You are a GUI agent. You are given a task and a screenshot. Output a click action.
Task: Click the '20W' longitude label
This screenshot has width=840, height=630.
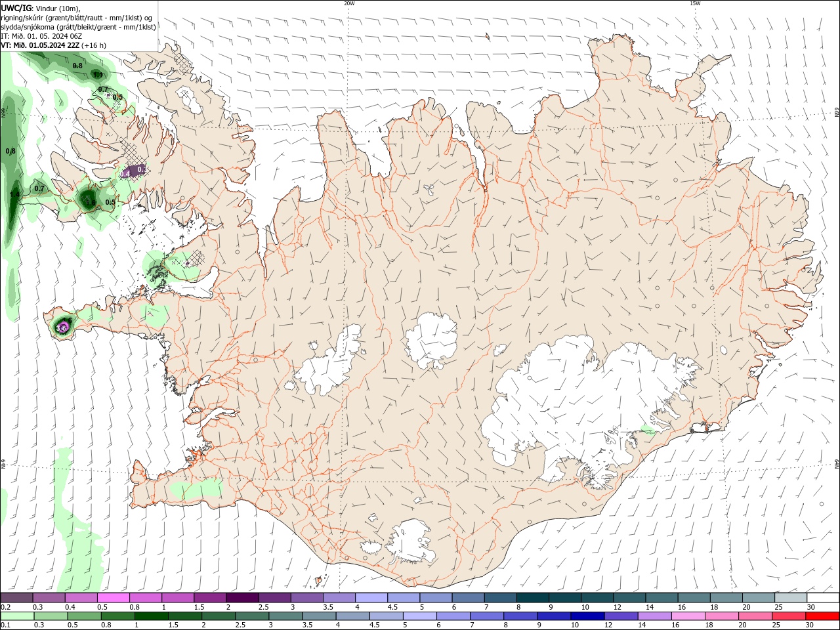coord(349,3)
